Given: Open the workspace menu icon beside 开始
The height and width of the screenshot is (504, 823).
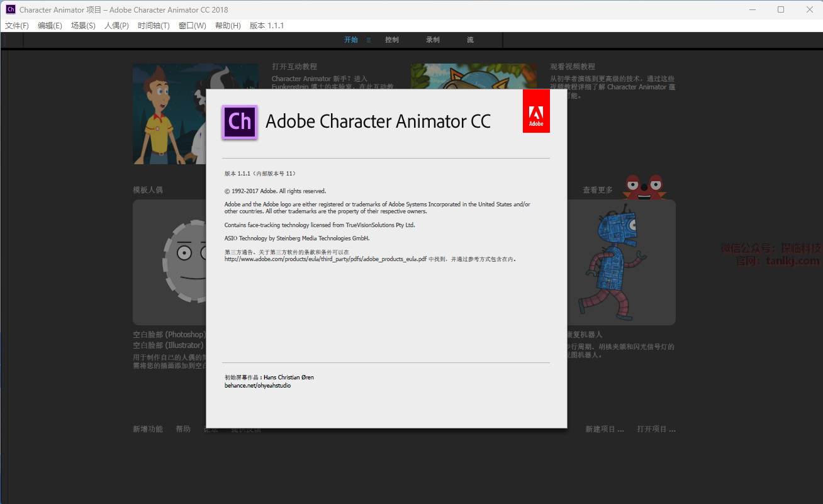Looking at the screenshot, I should (369, 40).
